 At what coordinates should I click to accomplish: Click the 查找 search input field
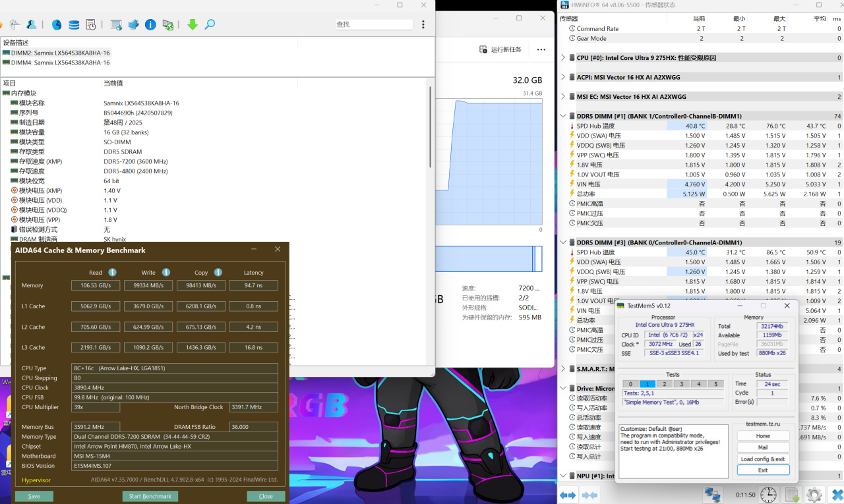point(374,24)
